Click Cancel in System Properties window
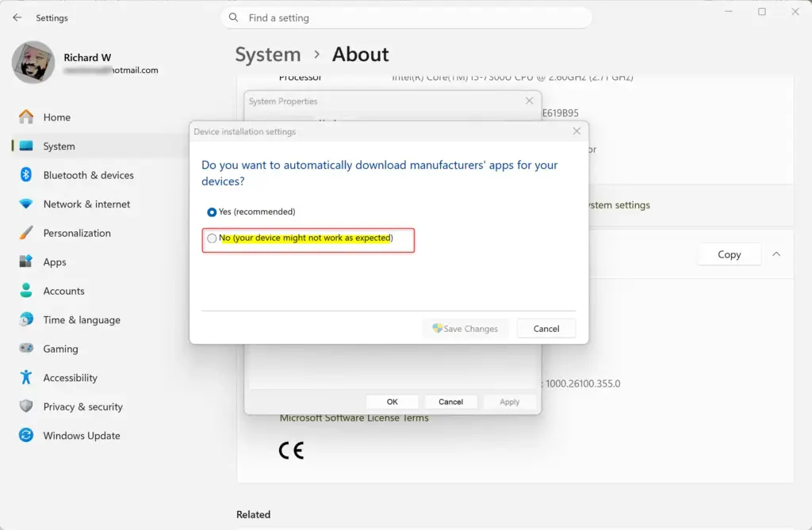812x530 pixels. point(450,402)
